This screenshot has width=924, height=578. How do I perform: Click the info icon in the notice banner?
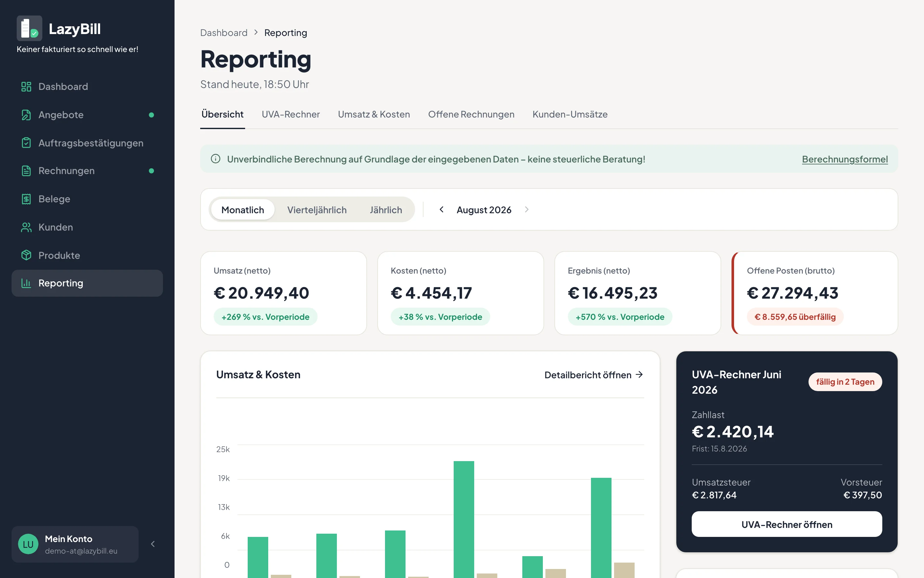tap(216, 159)
